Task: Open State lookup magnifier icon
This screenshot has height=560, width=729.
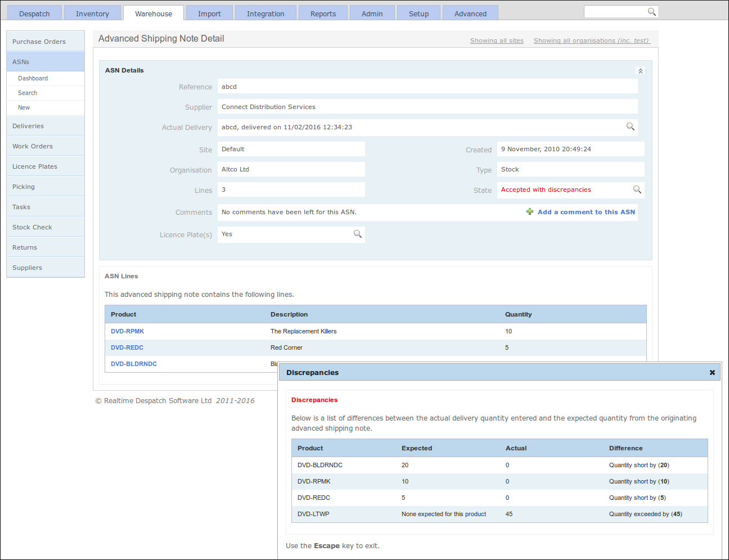Action: coord(637,189)
